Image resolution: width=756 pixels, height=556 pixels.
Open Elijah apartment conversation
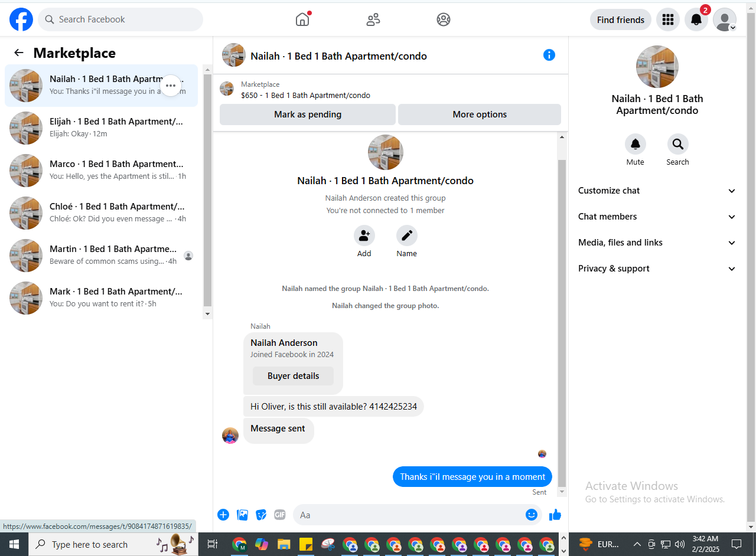click(101, 128)
